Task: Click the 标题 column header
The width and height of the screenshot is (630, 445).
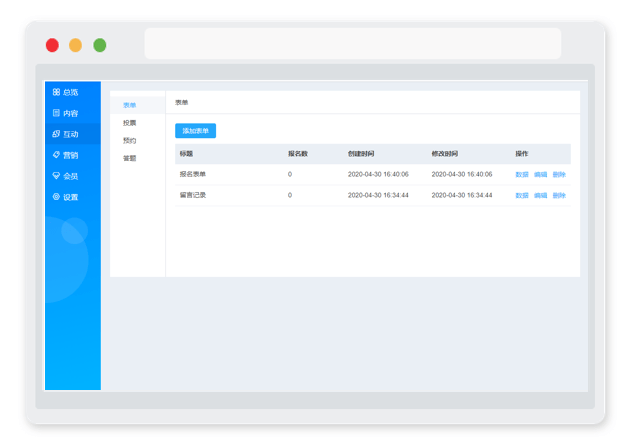Action: click(186, 153)
